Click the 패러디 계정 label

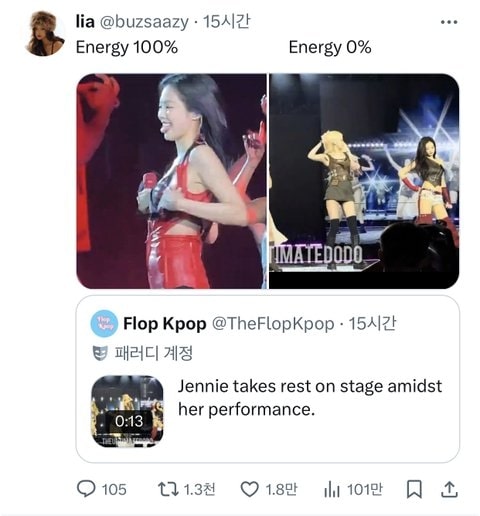click(x=154, y=353)
